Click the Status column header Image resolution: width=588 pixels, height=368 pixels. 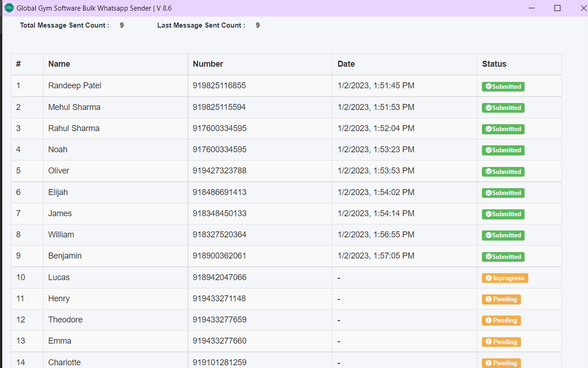(x=494, y=64)
